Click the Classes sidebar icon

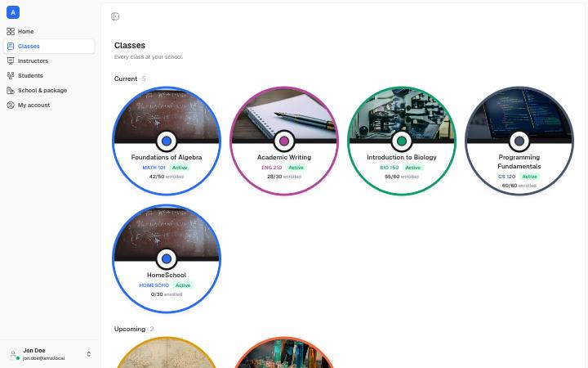click(11, 46)
